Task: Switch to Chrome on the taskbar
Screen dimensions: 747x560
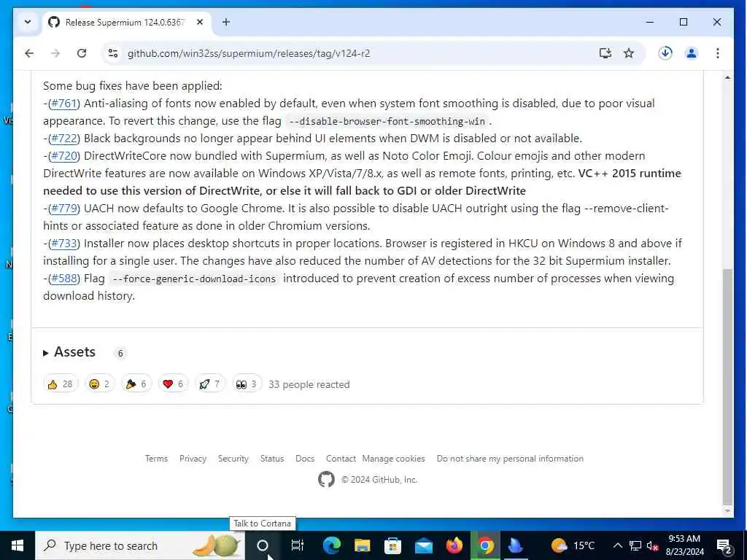Action: [485, 545]
